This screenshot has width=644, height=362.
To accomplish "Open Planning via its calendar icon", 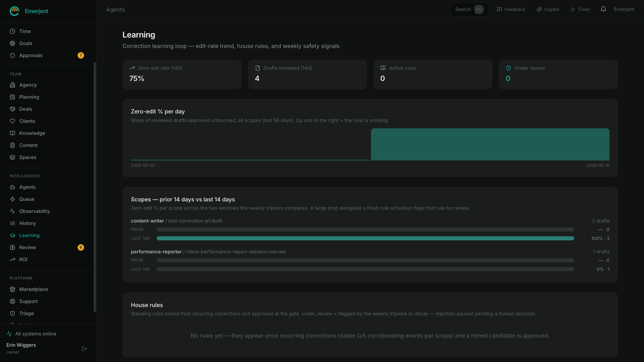I will coord(12,97).
